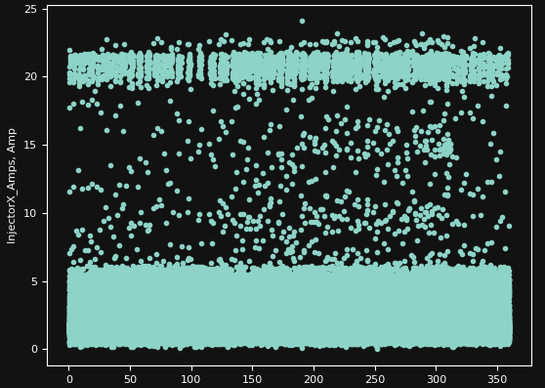Click the y-axis tick label 0

[34, 349]
